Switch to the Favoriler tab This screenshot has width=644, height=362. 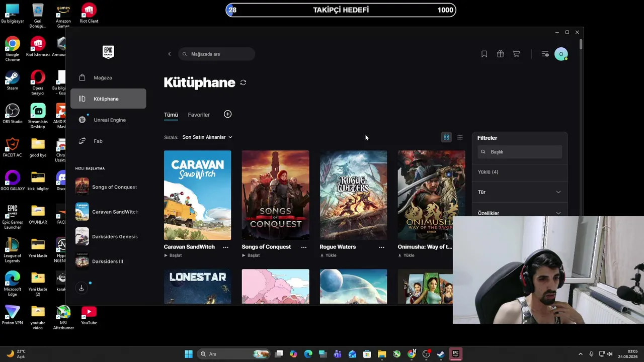tap(199, 115)
